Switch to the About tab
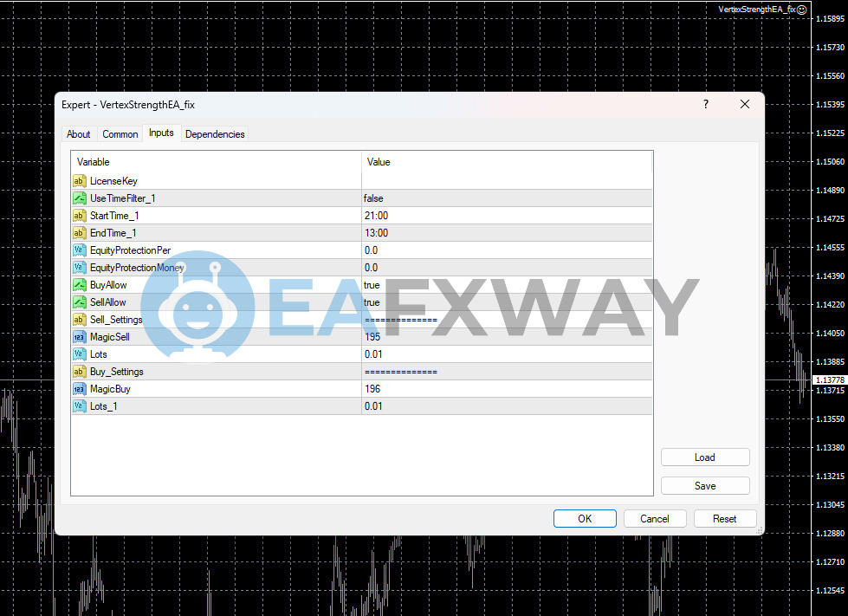This screenshot has width=848, height=616. pyautogui.click(x=79, y=134)
